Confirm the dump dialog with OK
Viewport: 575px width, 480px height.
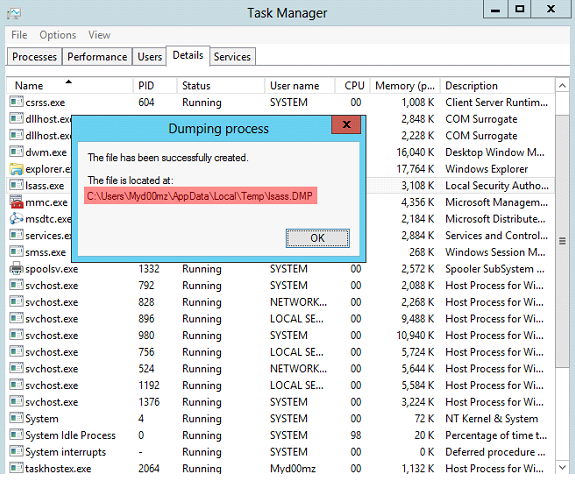pos(318,238)
